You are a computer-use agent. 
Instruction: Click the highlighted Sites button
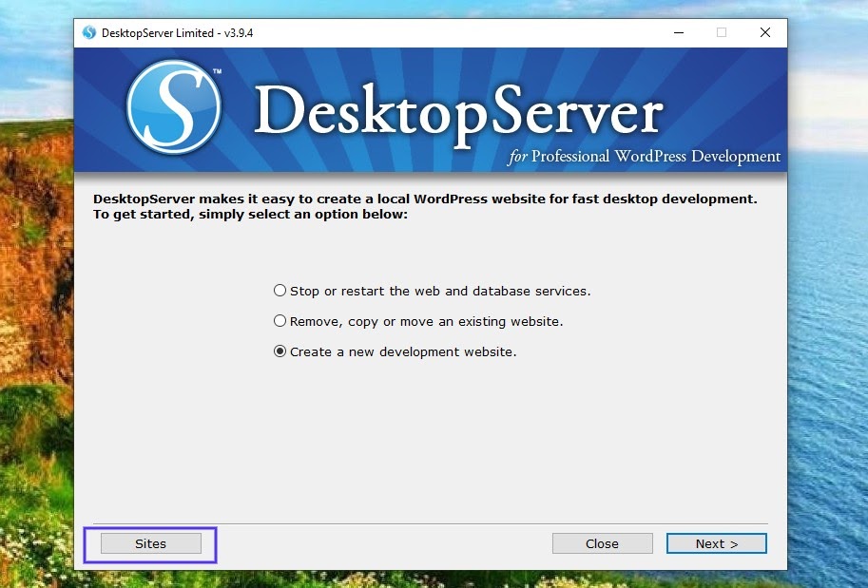pyautogui.click(x=150, y=543)
